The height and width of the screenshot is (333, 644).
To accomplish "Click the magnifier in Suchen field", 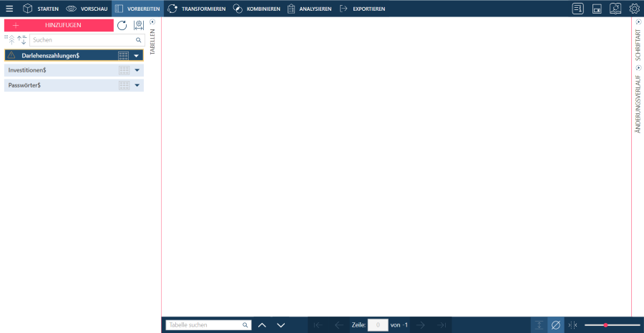I will (x=138, y=40).
